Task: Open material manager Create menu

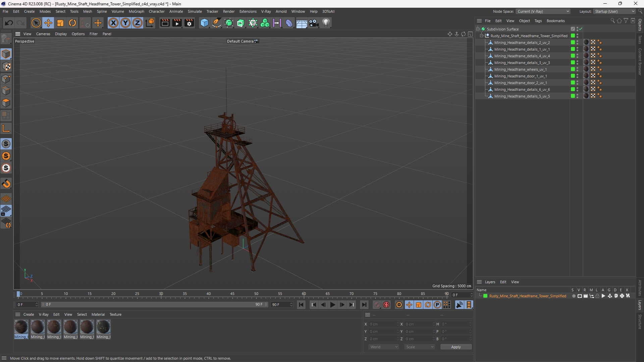Action: [x=29, y=314]
